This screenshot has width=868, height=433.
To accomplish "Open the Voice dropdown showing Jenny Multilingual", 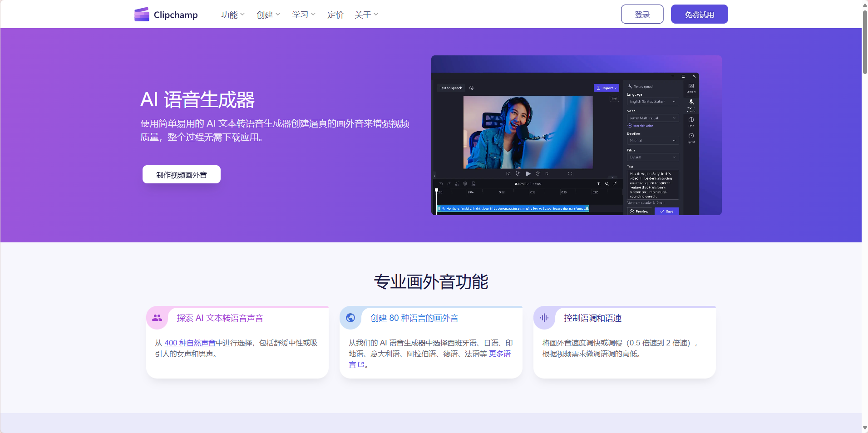I will [x=652, y=118].
